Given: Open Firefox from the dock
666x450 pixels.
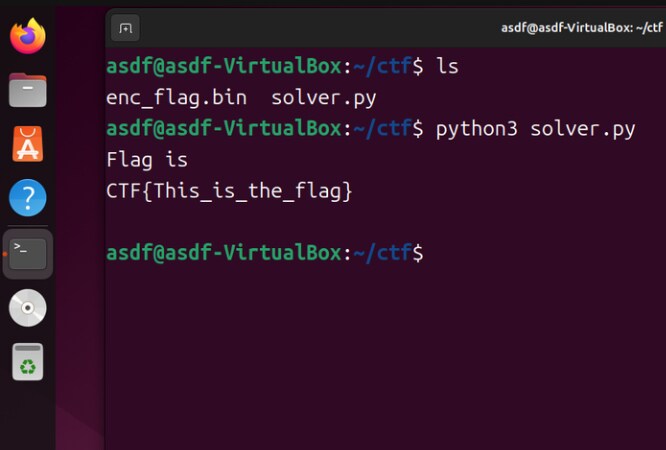Looking at the screenshot, I should (28, 36).
